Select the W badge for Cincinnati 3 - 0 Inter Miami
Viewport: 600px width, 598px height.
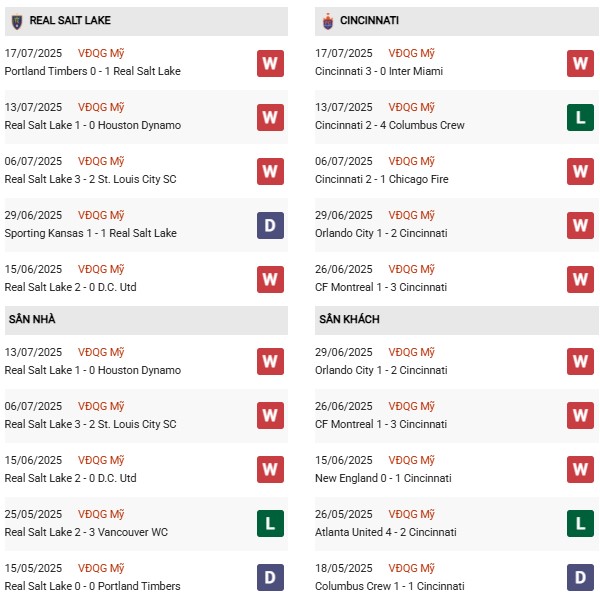click(x=581, y=63)
